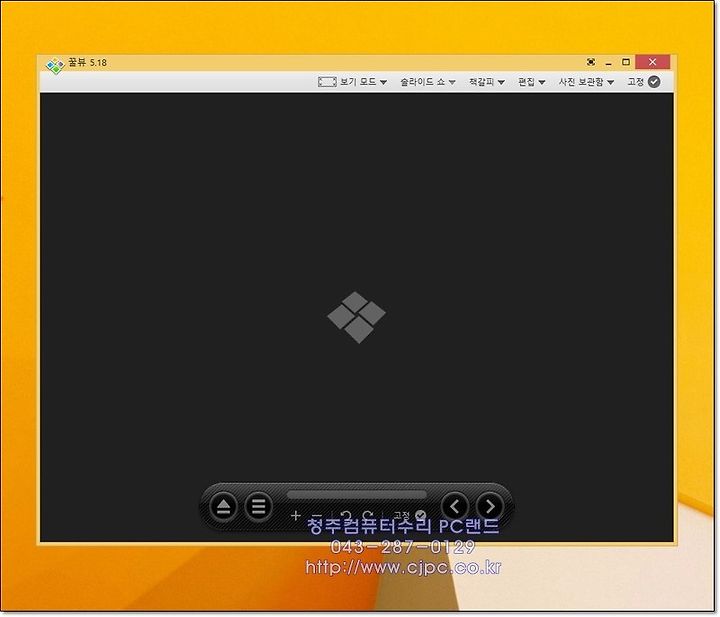Click the progress bar in control panel

(x=357, y=495)
